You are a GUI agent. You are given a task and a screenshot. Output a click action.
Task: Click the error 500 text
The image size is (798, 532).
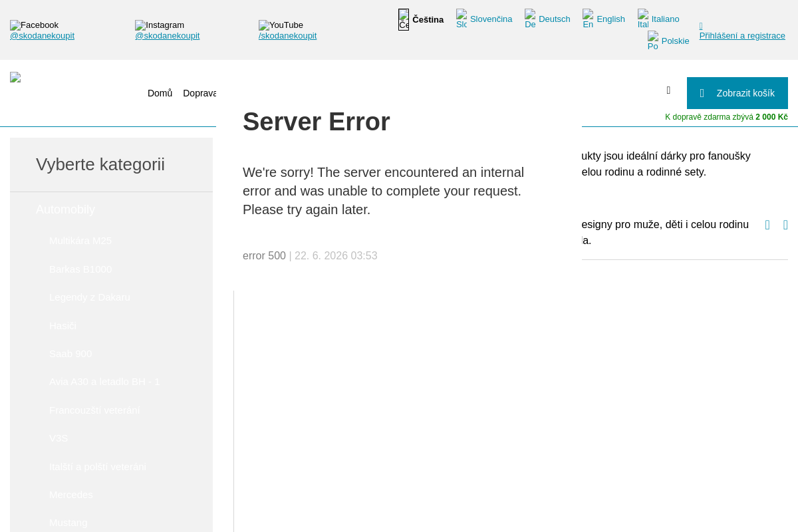click(x=264, y=256)
